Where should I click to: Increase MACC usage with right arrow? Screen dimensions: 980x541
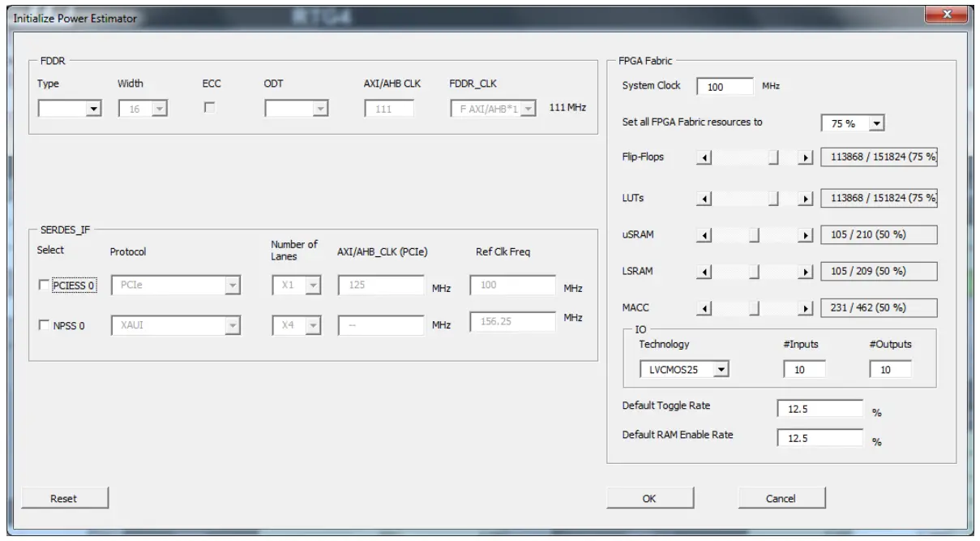[807, 307]
